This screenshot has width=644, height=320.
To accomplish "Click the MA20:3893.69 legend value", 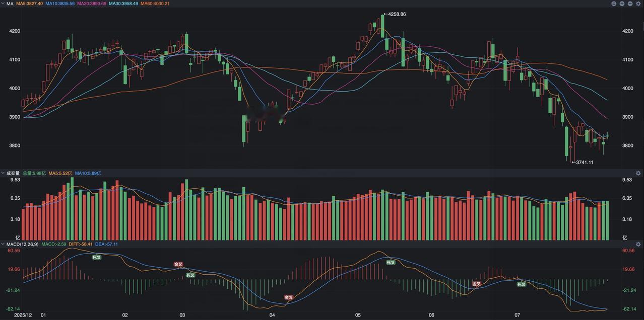I will click(x=92, y=4).
